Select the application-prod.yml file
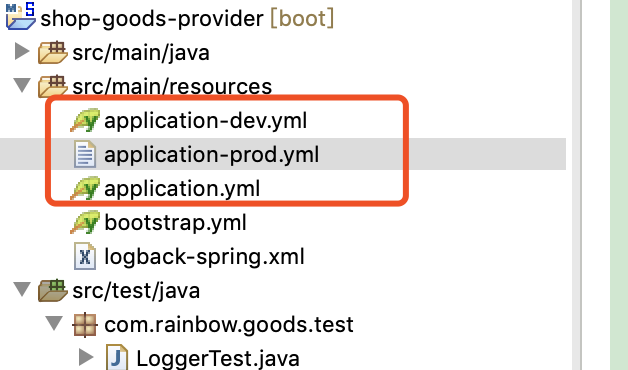This screenshot has width=628, height=370. pyautogui.click(x=211, y=155)
